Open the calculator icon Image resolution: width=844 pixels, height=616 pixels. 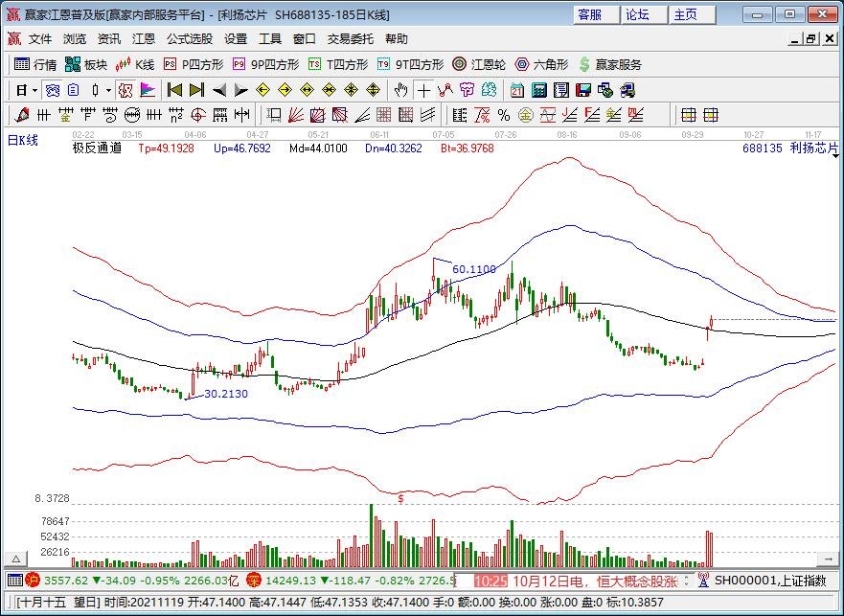538,90
